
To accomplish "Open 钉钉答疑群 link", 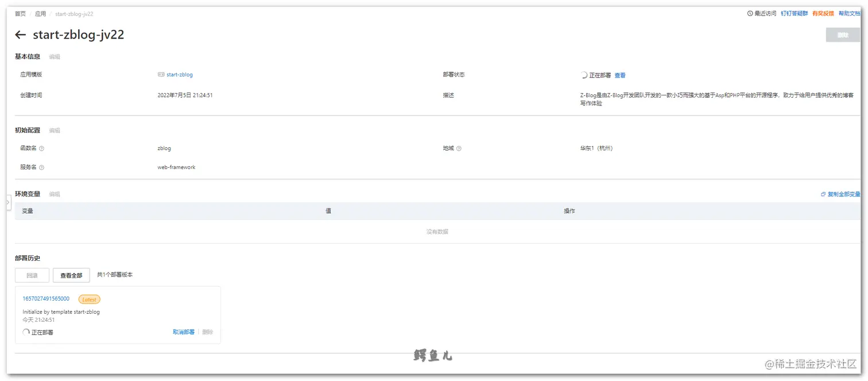I will coord(795,13).
